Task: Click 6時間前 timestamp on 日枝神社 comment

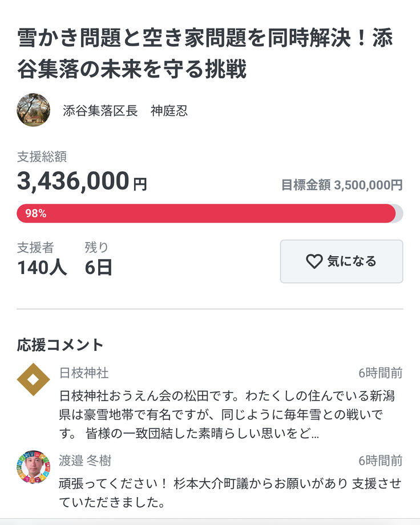Action: (380, 373)
